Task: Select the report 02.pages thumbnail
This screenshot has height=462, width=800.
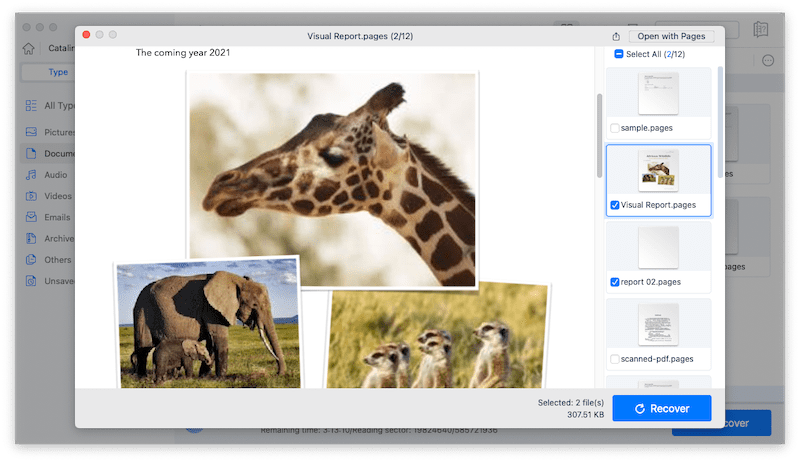Action: [658, 247]
